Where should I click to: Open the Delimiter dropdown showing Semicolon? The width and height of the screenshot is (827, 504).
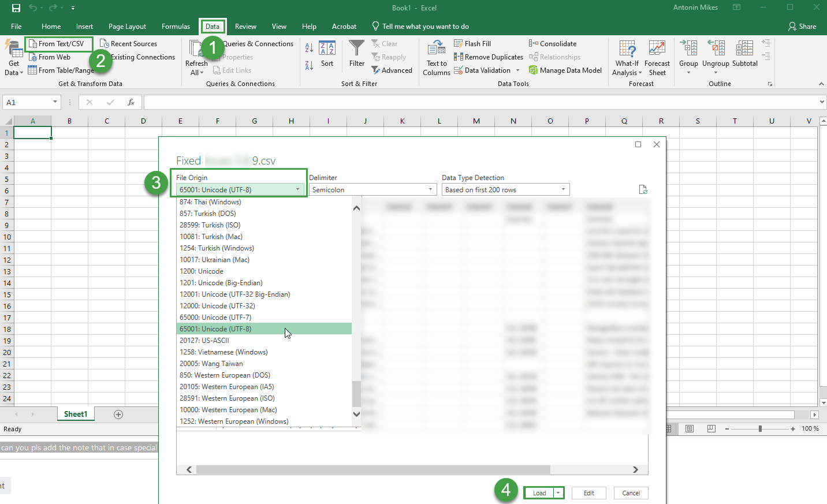pos(372,189)
